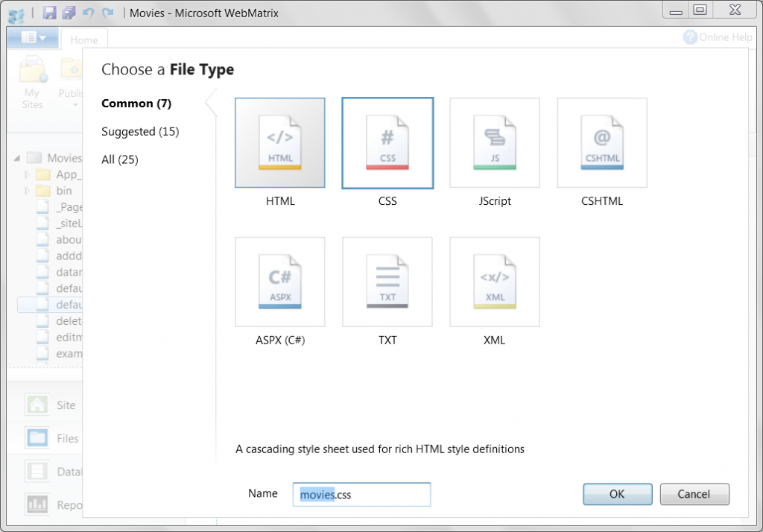This screenshot has width=763, height=532.
Task: Select the Common (7) category
Action: 136,103
